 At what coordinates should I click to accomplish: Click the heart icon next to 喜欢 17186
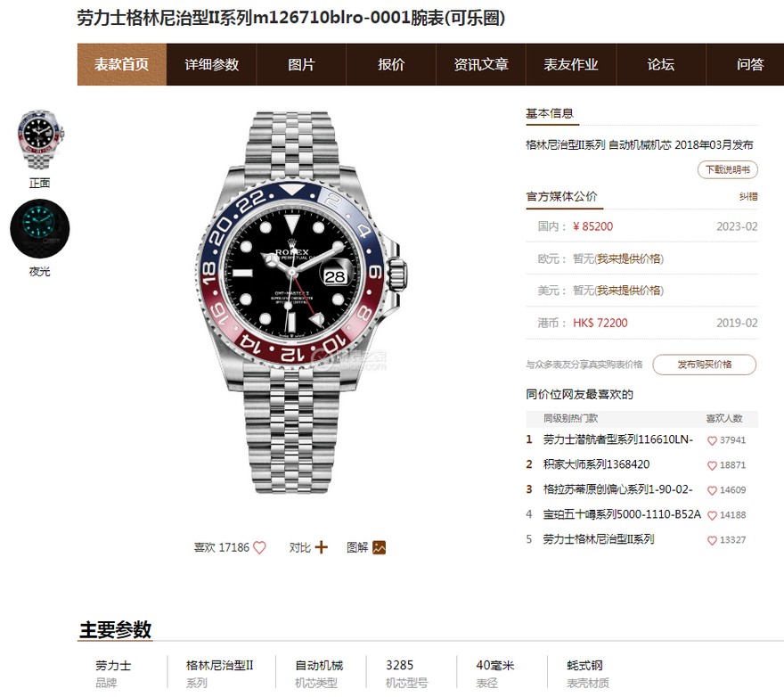click(x=259, y=547)
